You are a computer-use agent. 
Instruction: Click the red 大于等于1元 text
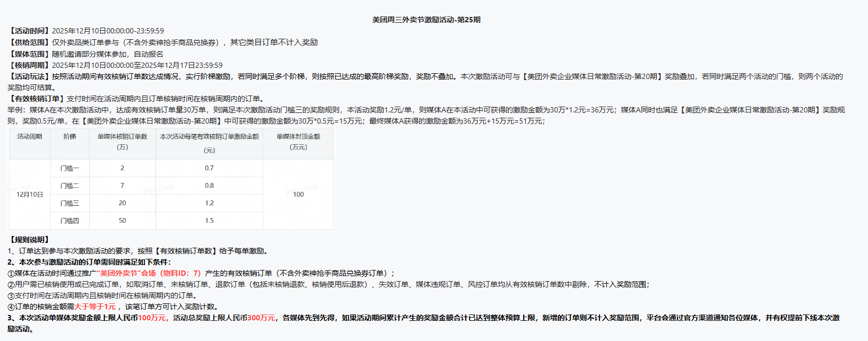click(x=95, y=307)
